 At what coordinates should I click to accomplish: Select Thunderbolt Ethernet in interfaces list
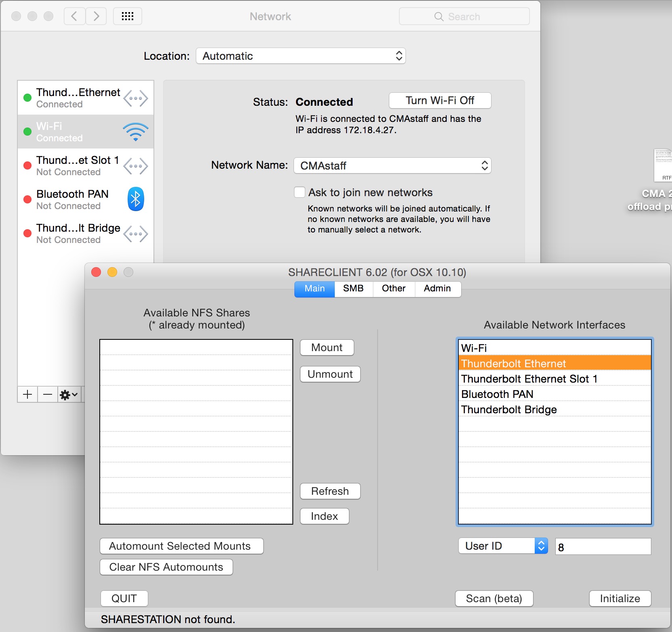pyautogui.click(x=555, y=363)
